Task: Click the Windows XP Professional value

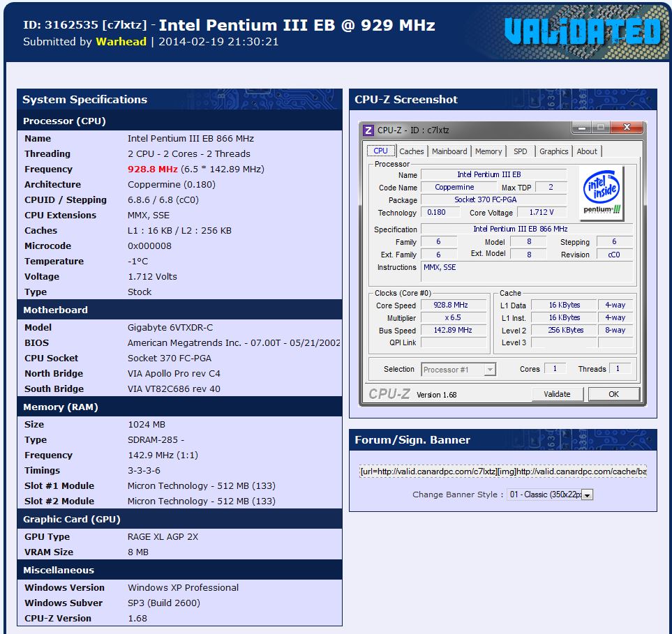Action: coord(183,588)
